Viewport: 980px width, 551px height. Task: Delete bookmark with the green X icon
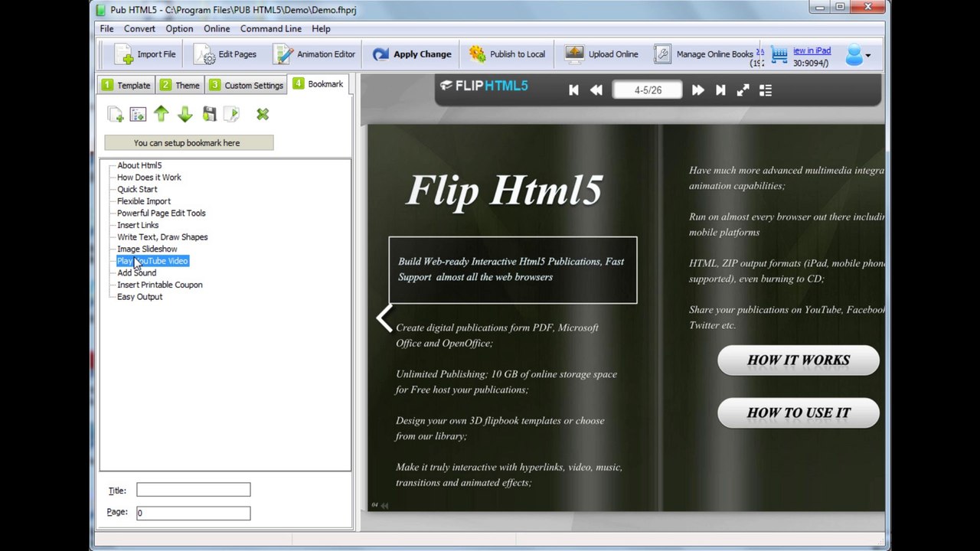[263, 114]
